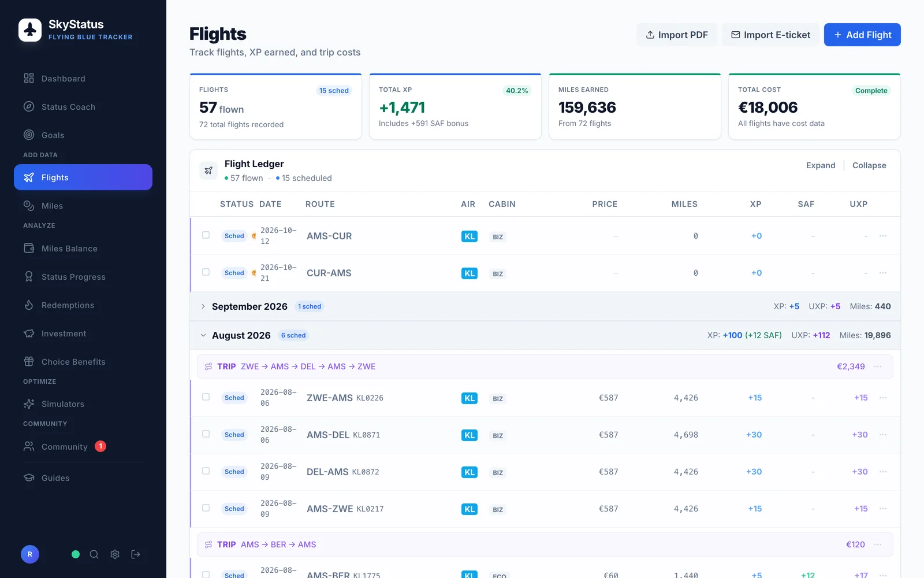
Task: Open more options for AMS-CUR row
Action: [x=883, y=236]
